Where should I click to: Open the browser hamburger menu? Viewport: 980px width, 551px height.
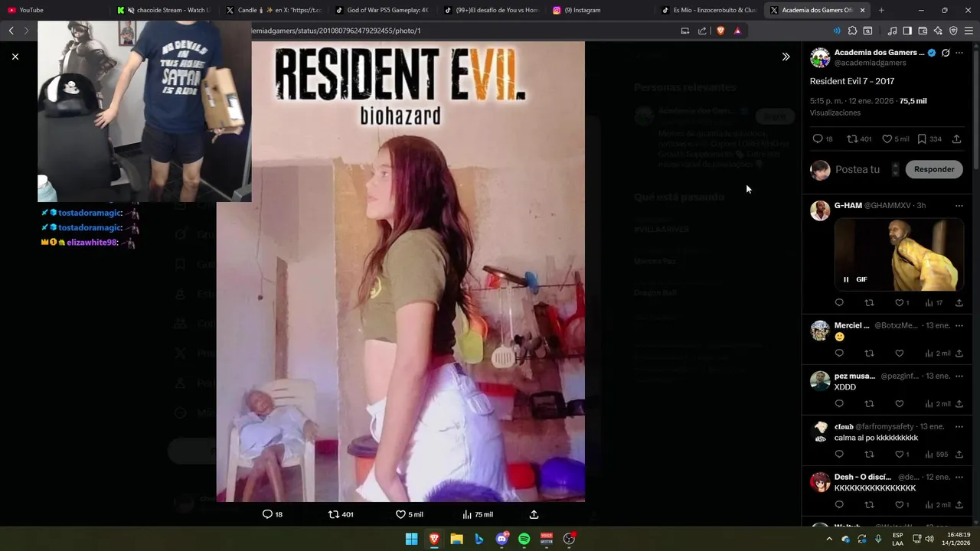(969, 31)
